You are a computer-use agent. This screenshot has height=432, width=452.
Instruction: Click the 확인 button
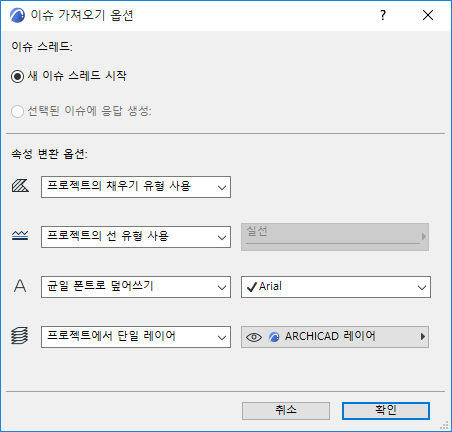[386, 411]
